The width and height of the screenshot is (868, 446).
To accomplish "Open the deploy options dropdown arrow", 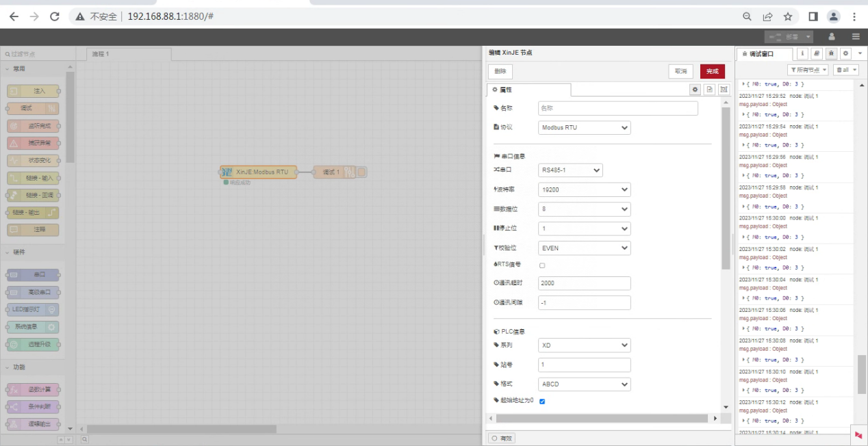I will 808,37.
